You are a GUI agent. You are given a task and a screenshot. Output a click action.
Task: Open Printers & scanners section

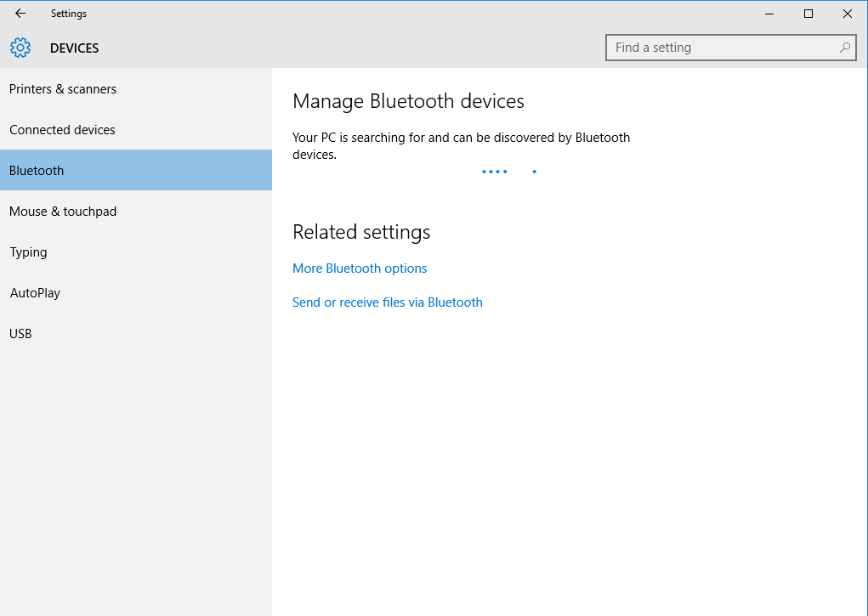tap(136, 88)
